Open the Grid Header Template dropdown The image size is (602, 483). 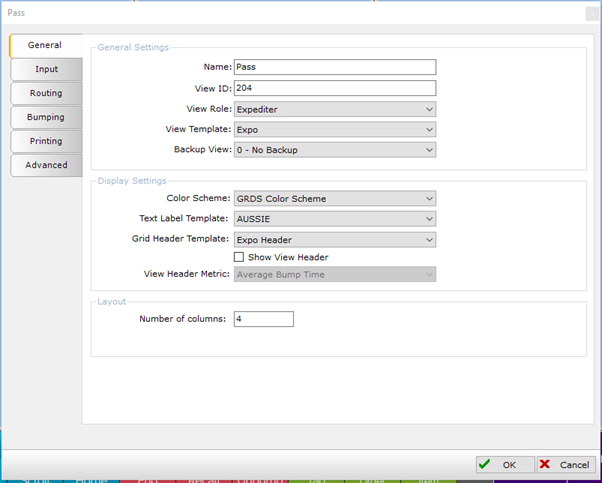coord(334,240)
